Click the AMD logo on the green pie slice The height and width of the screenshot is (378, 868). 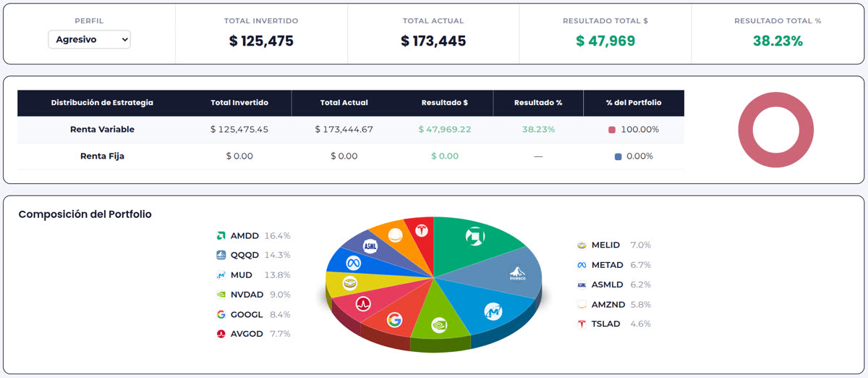pos(475,237)
